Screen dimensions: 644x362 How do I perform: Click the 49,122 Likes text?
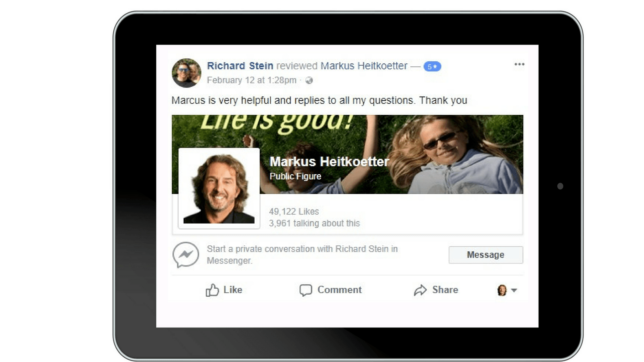294,212
